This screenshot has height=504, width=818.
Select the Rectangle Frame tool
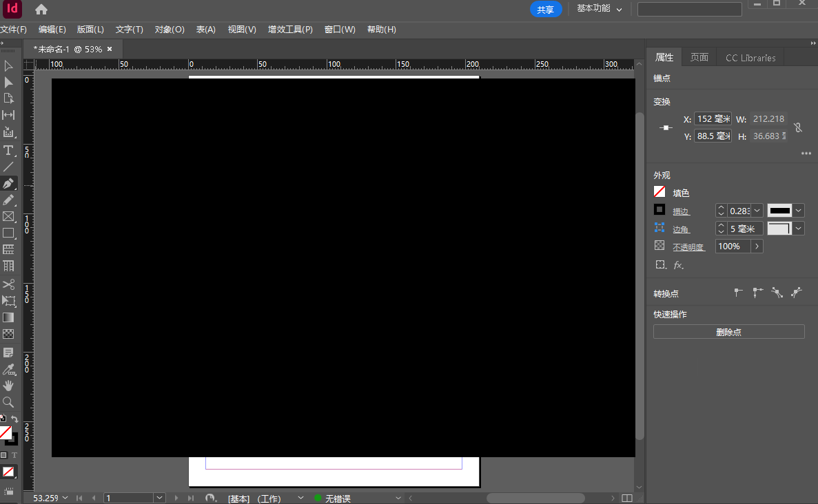[x=8, y=216]
